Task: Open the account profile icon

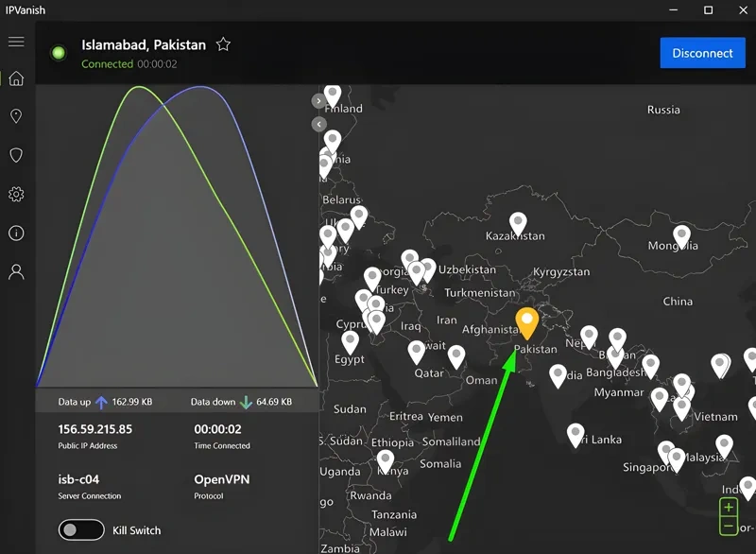Action: (x=16, y=272)
